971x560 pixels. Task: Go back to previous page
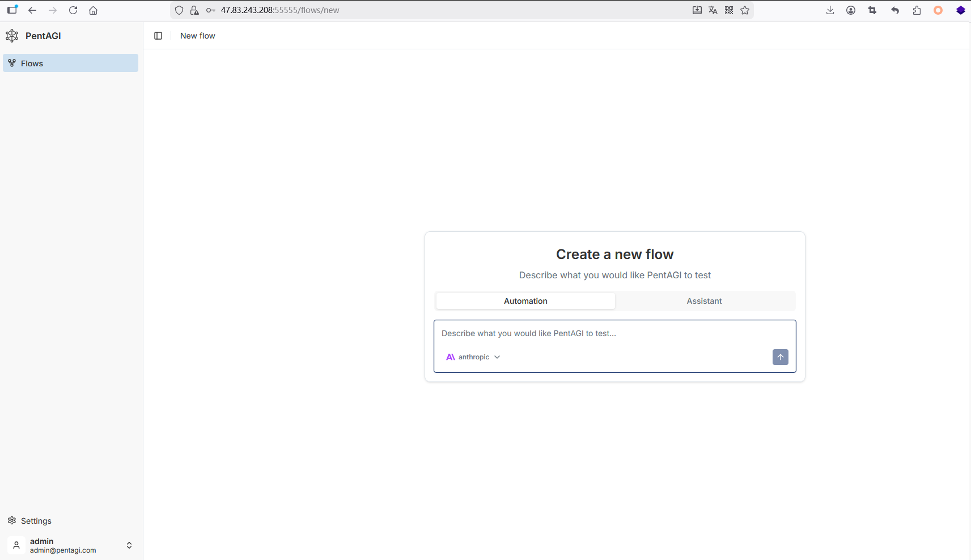[32, 10]
